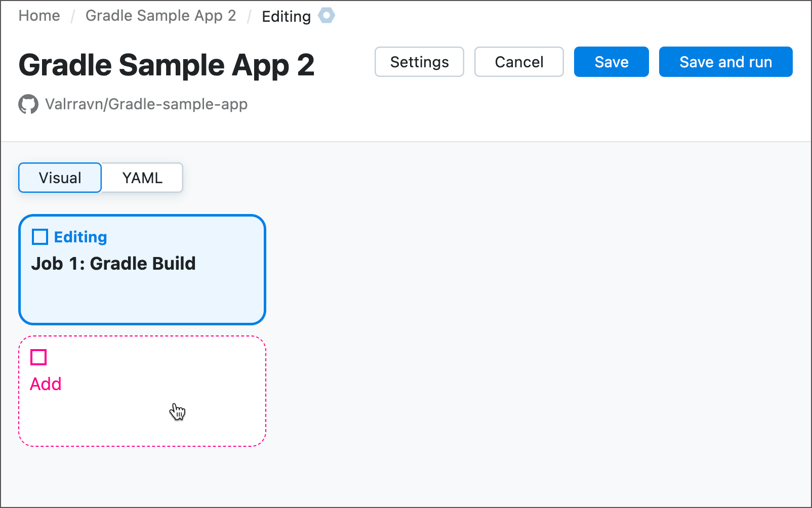Viewport: 812px width, 508px height.
Task: Select the Job 1: Gradle Build card
Action: (142, 270)
